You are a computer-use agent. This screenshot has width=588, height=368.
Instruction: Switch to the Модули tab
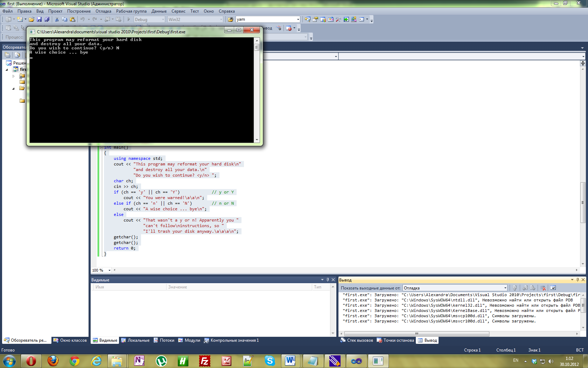pyautogui.click(x=189, y=340)
